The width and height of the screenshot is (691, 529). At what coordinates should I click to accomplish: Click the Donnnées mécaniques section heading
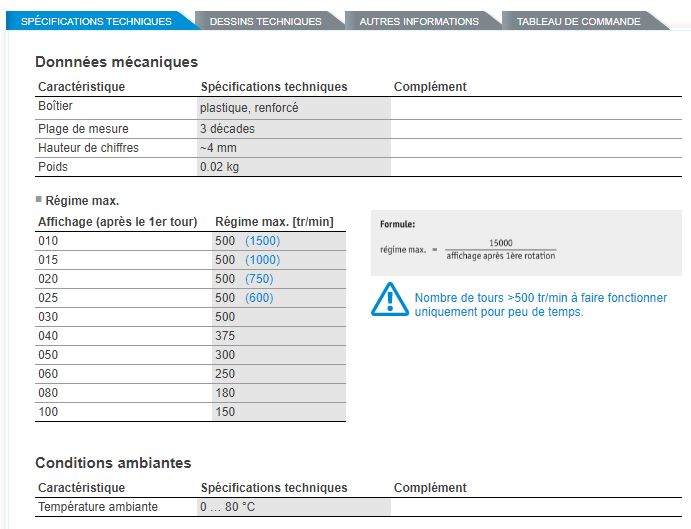pyautogui.click(x=116, y=62)
